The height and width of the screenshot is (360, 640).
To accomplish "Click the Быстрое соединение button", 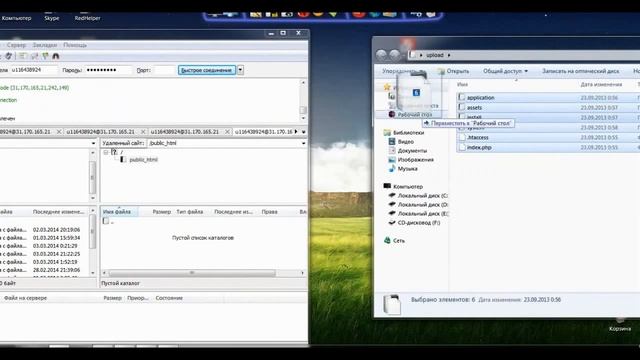I will pos(207,70).
